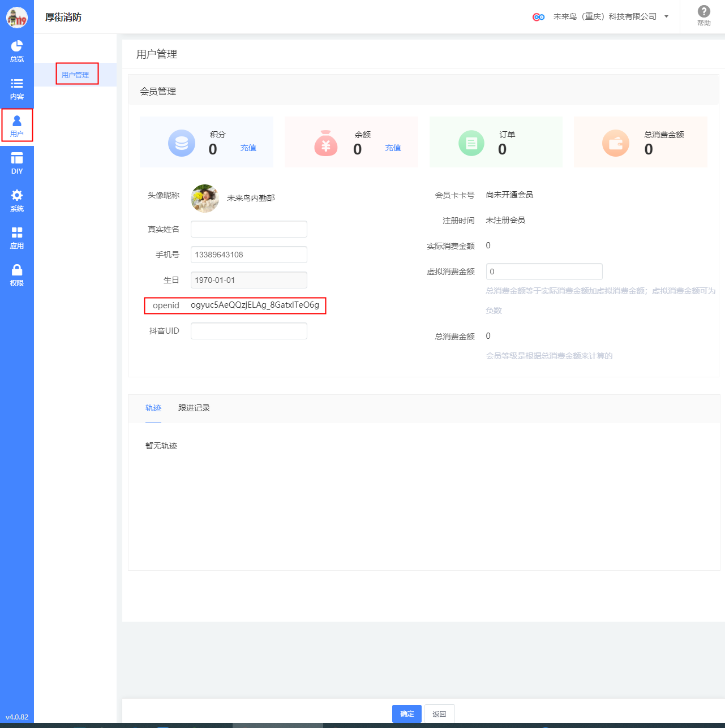Click the 虚拟消费金额 input field

click(x=544, y=272)
